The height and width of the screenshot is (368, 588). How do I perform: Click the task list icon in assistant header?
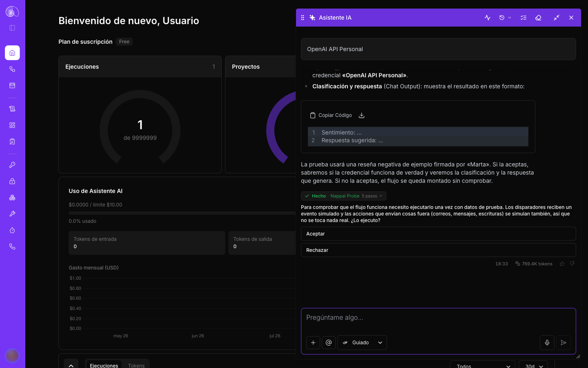523,18
